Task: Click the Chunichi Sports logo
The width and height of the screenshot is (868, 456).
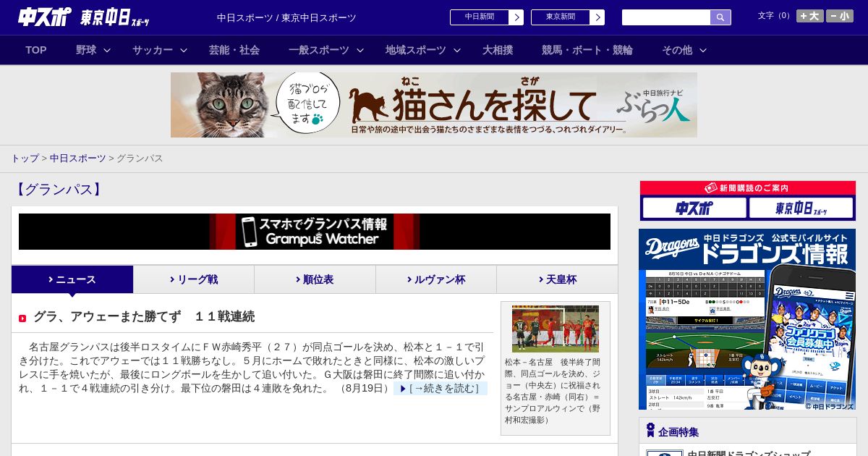Action: pyautogui.click(x=45, y=17)
